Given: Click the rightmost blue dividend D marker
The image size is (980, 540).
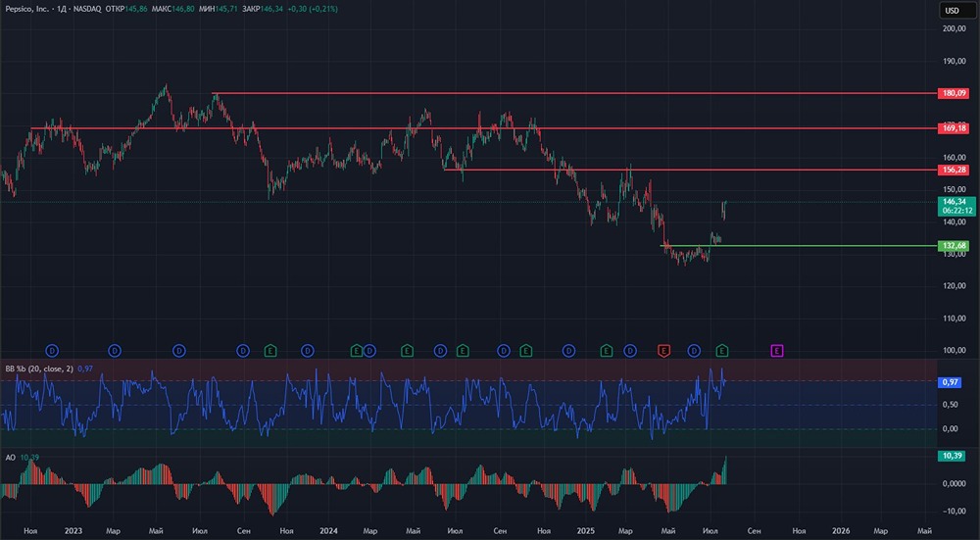Looking at the screenshot, I should 694,350.
